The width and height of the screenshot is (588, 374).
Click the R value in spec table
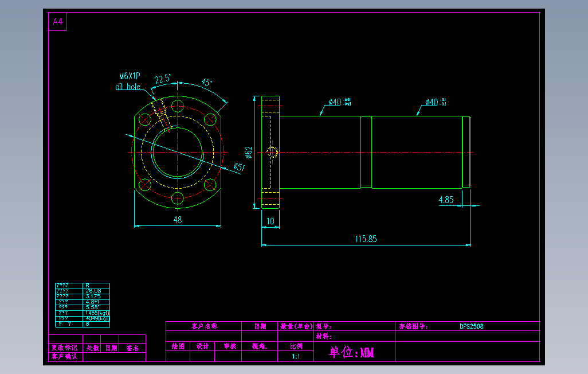click(x=87, y=286)
